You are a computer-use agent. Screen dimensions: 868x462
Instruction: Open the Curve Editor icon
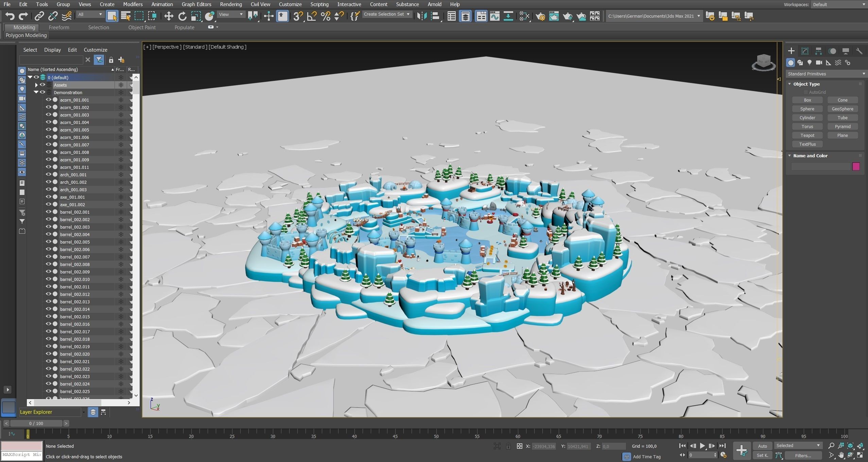[x=495, y=16]
